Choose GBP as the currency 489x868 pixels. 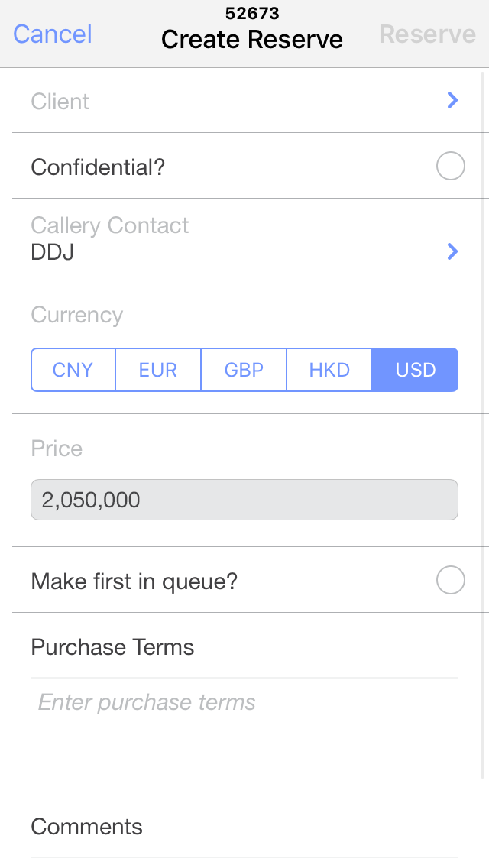[x=244, y=370]
